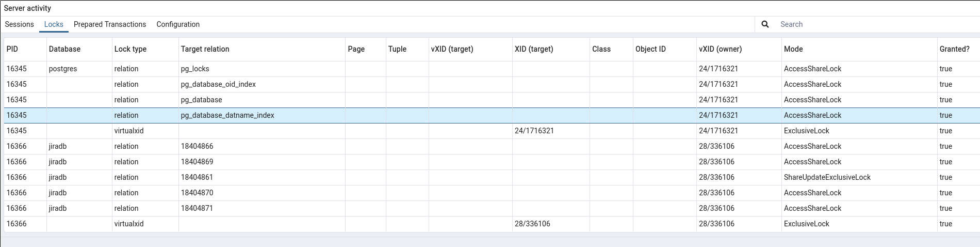Screen dimensions: 980x247
Task: Sort by the Target relation column header
Action: coord(262,49)
